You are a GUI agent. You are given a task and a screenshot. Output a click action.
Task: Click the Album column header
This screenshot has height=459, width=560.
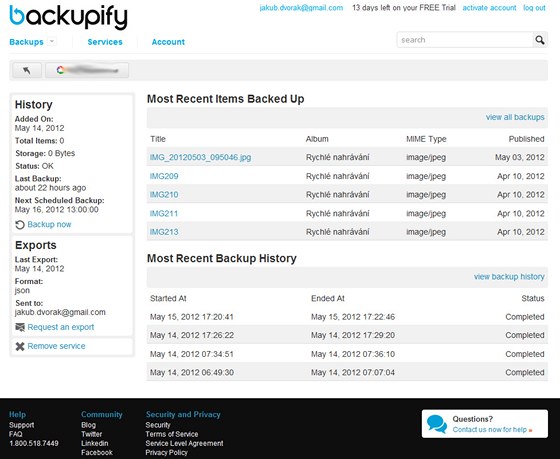point(317,139)
